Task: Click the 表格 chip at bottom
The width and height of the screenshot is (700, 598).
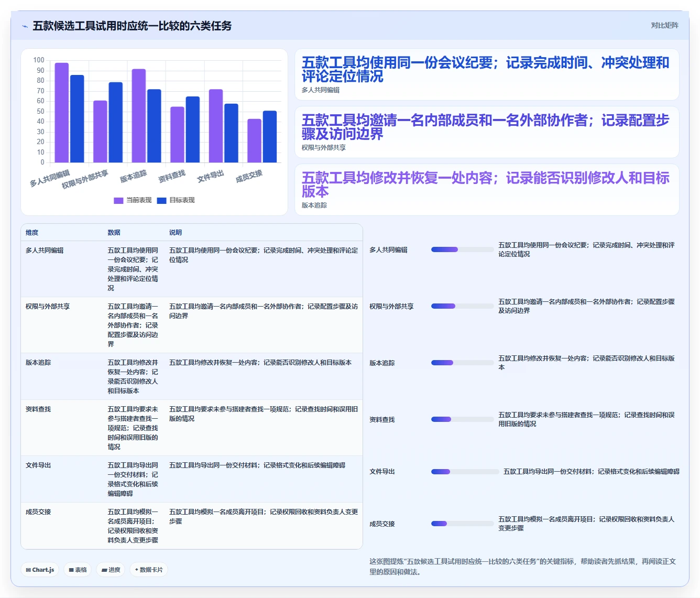Action: click(78, 570)
